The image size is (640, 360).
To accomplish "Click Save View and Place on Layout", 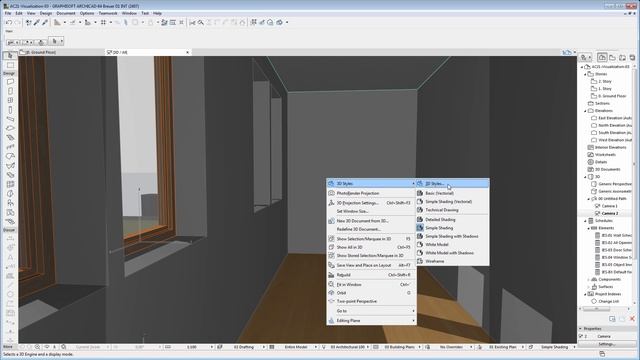I will (x=371, y=265).
